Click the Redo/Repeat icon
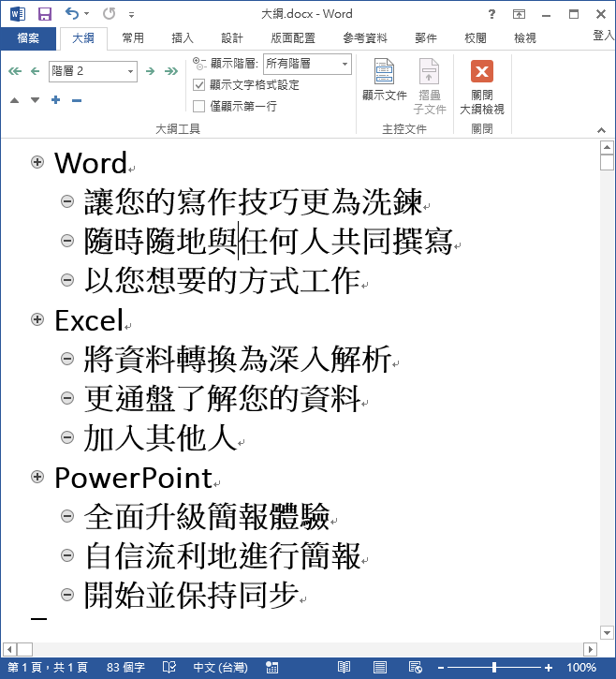The width and height of the screenshot is (616, 679). pos(109,14)
